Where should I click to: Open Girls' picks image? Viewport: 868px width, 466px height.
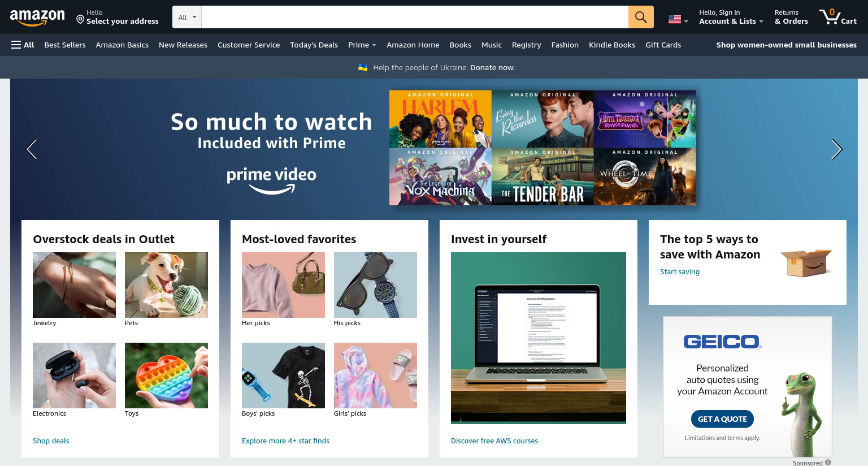tap(375, 376)
